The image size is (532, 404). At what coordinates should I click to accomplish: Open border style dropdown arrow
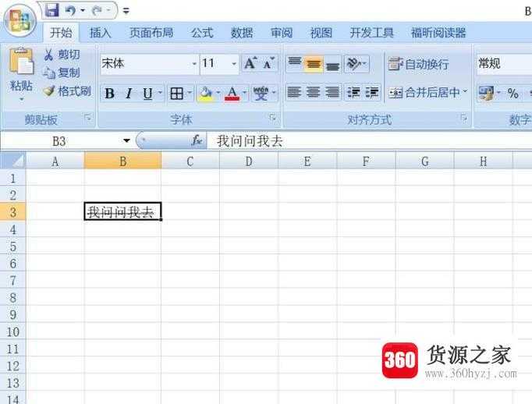(x=190, y=92)
